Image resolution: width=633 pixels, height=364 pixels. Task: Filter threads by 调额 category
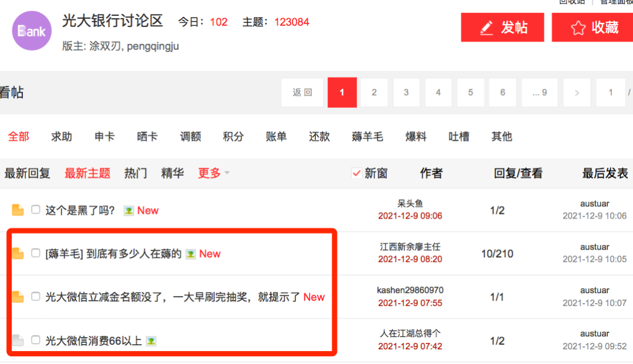pos(190,137)
